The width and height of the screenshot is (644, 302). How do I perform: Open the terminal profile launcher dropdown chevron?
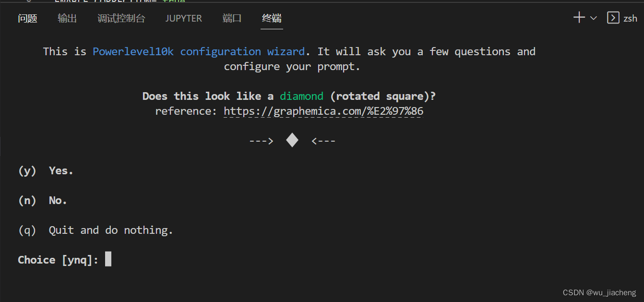[594, 17]
